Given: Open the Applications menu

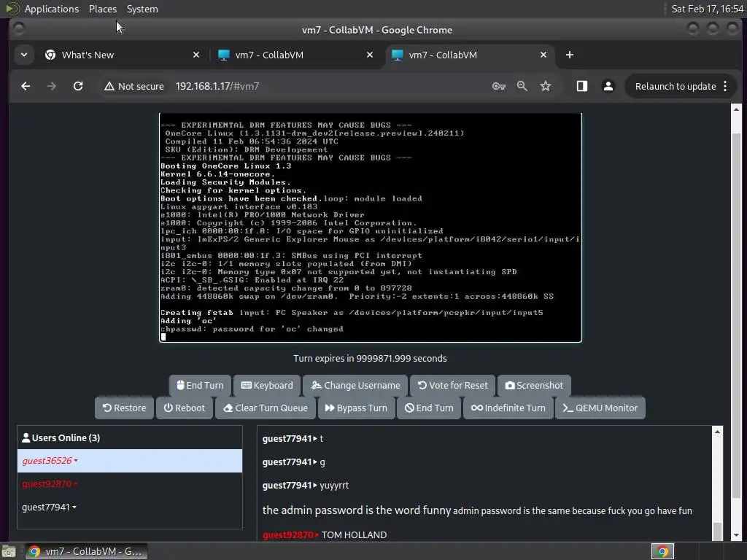Looking at the screenshot, I should (52, 9).
